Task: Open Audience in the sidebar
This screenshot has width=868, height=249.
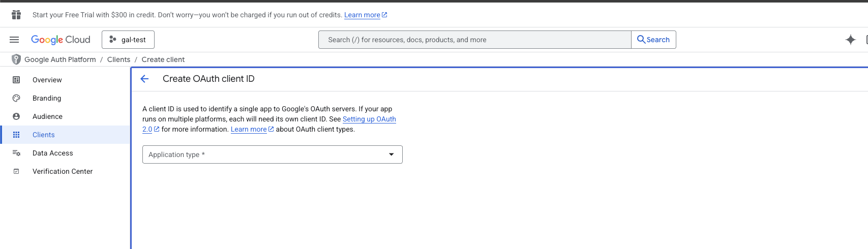Action: click(65, 116)
